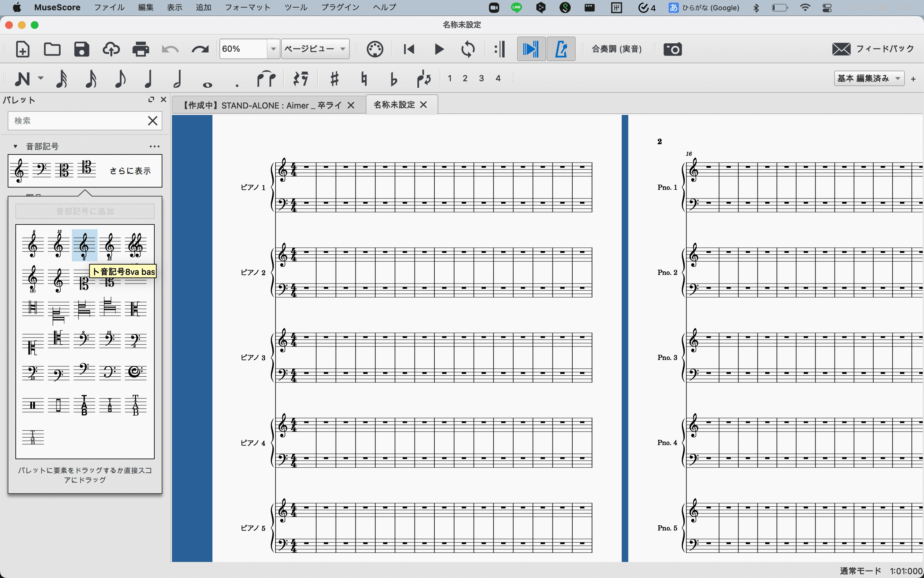Open the フォーマット menu
This screenshot has height=578, width=924.
(247, 7)
